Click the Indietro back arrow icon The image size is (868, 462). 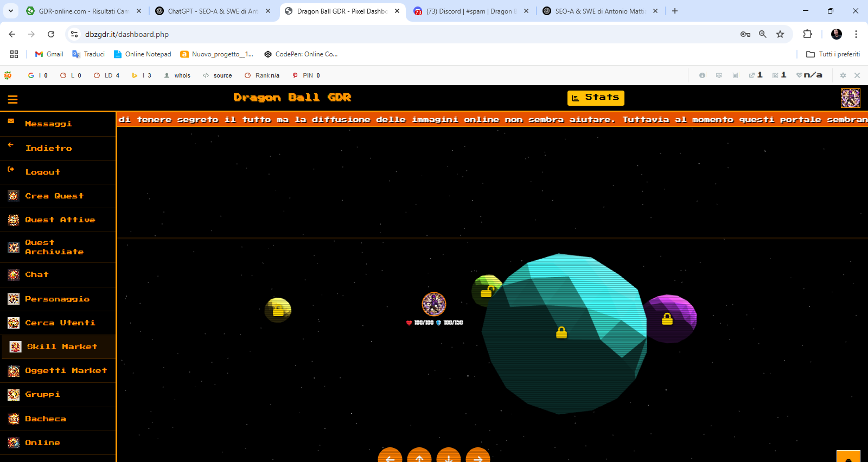pyautogui.click(x=11, y=145)
